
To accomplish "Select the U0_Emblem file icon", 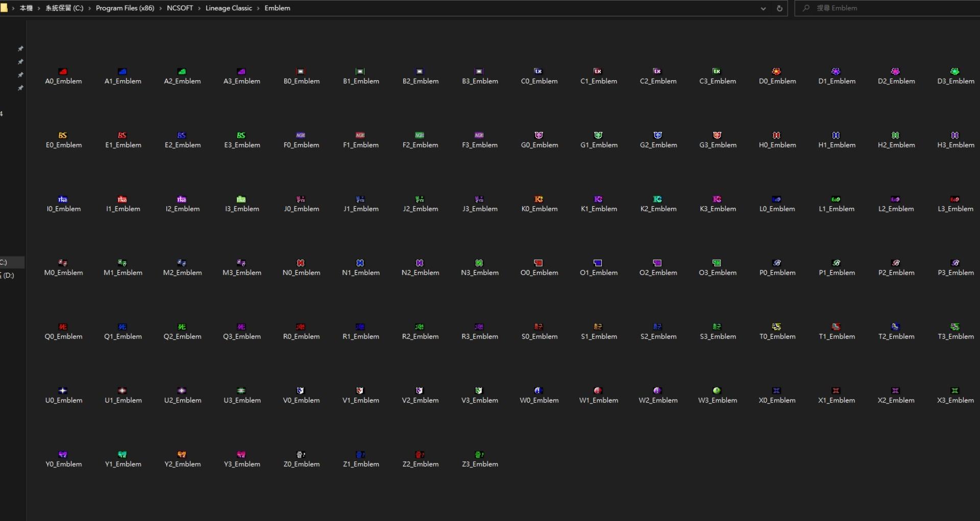I will point(63,391).
